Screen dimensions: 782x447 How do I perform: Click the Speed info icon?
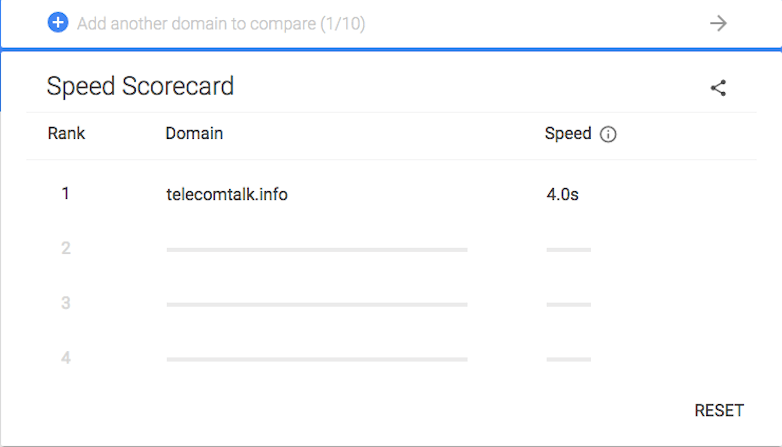[x=608, y=134]
